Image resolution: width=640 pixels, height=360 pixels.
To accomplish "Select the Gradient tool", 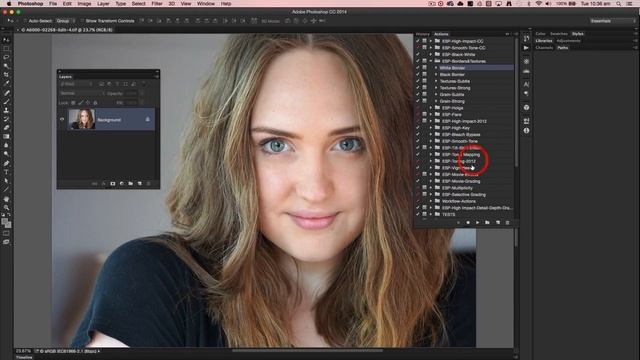I will tap(6, 136).
